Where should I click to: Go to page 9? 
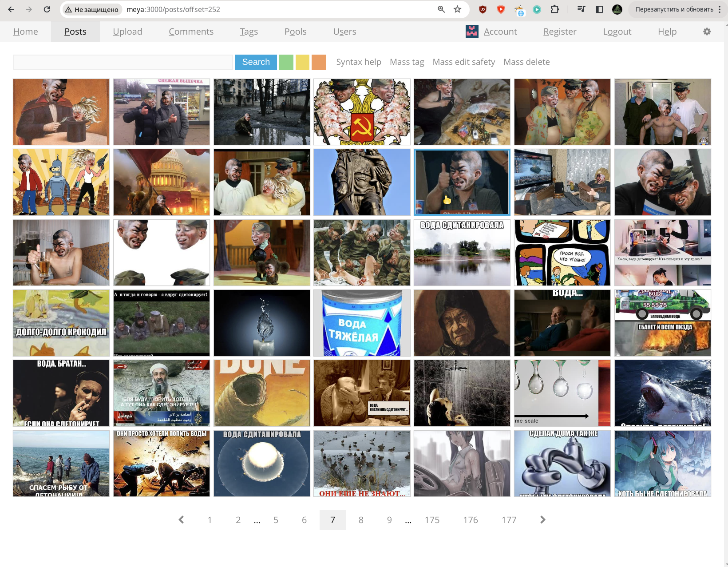pyautogui.click(x=390, y=520)
